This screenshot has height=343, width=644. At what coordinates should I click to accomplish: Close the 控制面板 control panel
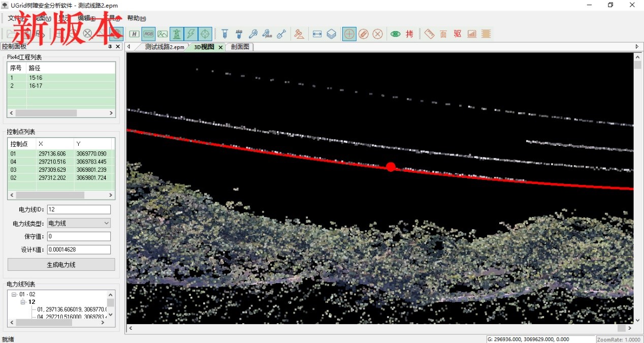click(118, 47)
